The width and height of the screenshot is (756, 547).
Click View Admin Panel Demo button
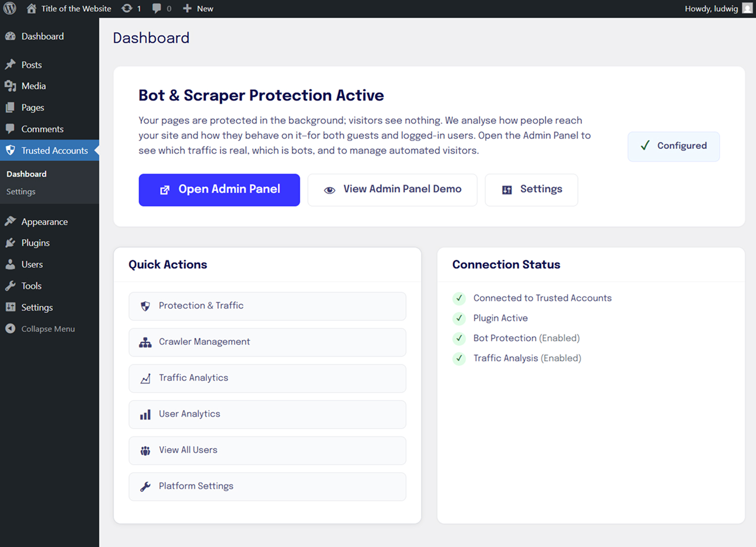[392, 190]
